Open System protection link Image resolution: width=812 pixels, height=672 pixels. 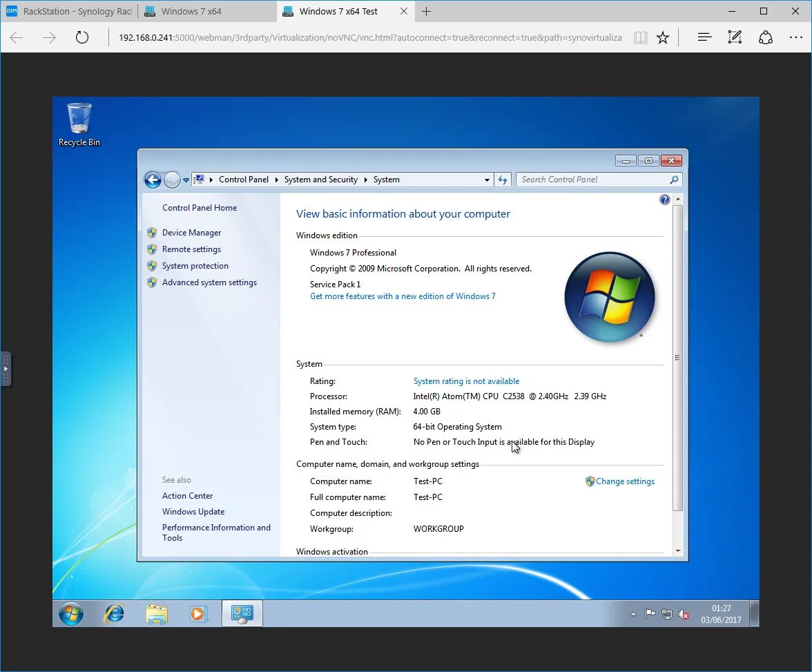coord(195,266)
